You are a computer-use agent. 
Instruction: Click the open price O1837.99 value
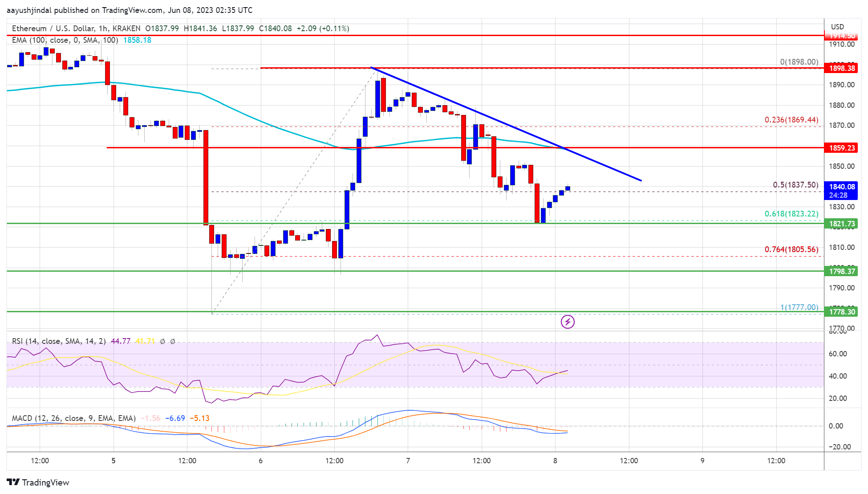(x=162, y=29)
